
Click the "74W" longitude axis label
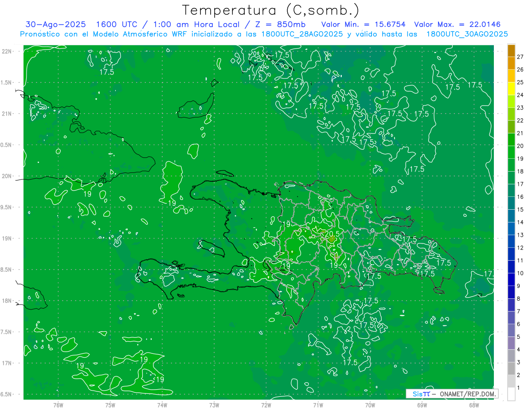[x=162, y=405]
